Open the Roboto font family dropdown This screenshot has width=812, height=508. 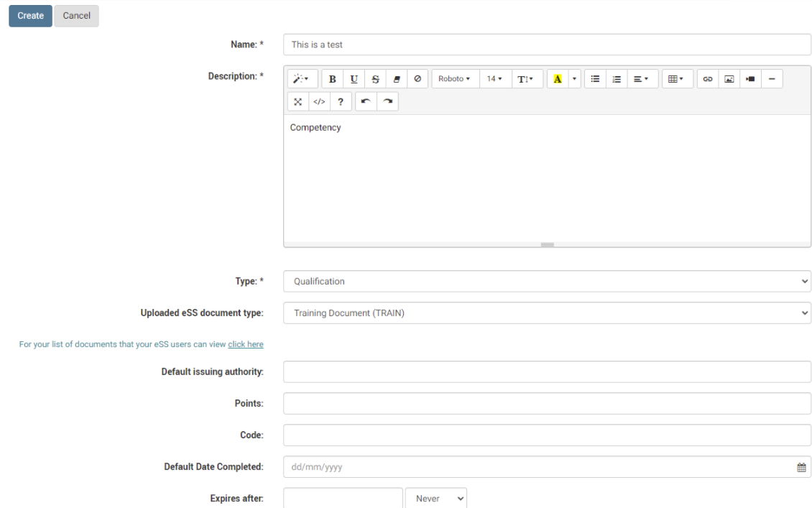coord(455,79)
